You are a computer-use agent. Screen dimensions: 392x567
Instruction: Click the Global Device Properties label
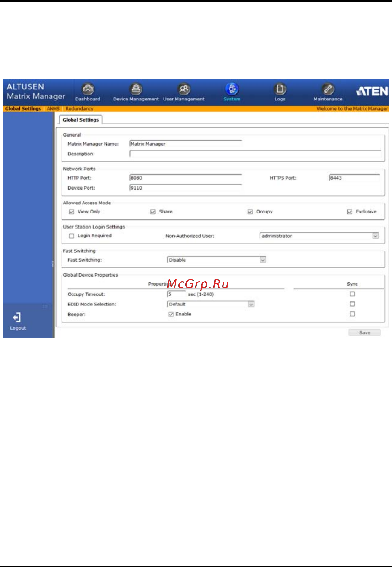point(90,275)
